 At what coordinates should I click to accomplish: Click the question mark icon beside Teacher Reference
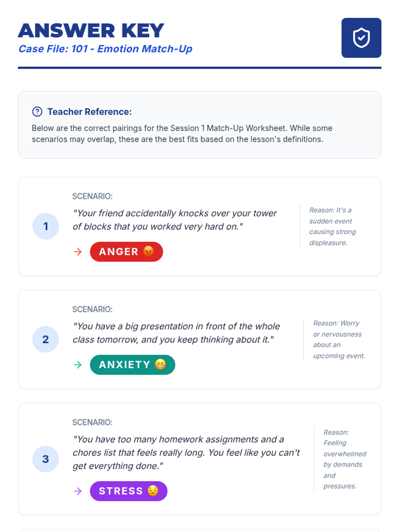click(x=37, y=112)
